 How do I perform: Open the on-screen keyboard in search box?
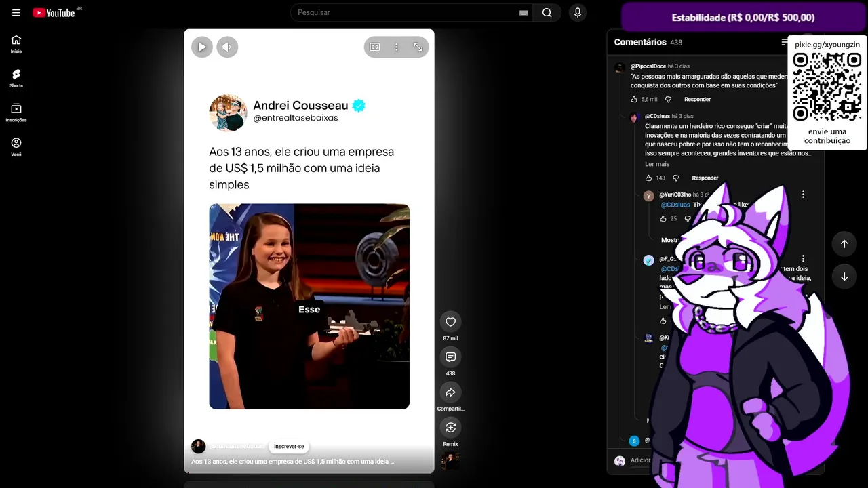tap(524, 13)
